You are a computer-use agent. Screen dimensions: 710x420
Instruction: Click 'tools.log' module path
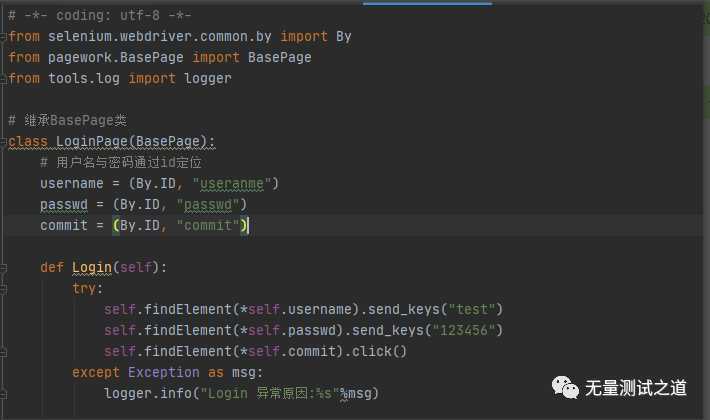(84, 79)
